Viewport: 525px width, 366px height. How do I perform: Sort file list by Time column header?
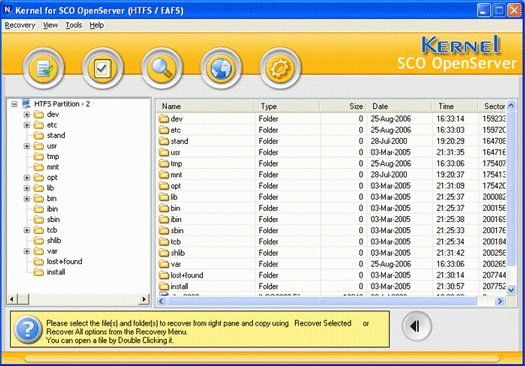[x=455, y=106]
